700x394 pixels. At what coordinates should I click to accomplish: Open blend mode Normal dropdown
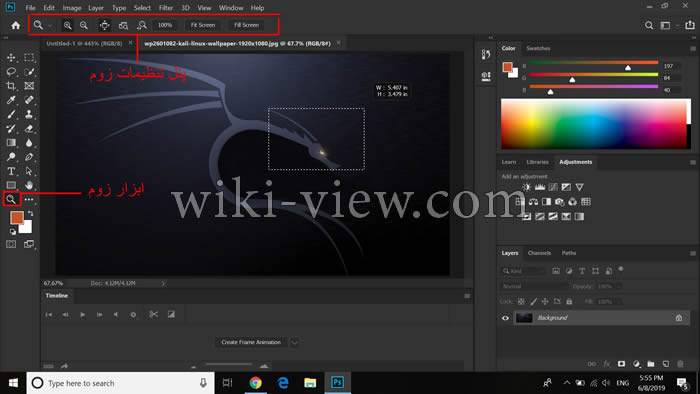(x=534, y=286)
